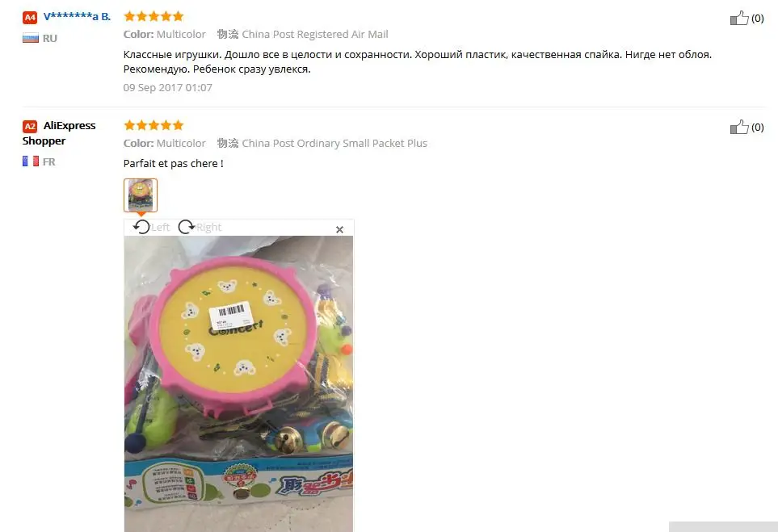
Task: Click the 'Right' rotate label
Action: [x=209, y=227]
